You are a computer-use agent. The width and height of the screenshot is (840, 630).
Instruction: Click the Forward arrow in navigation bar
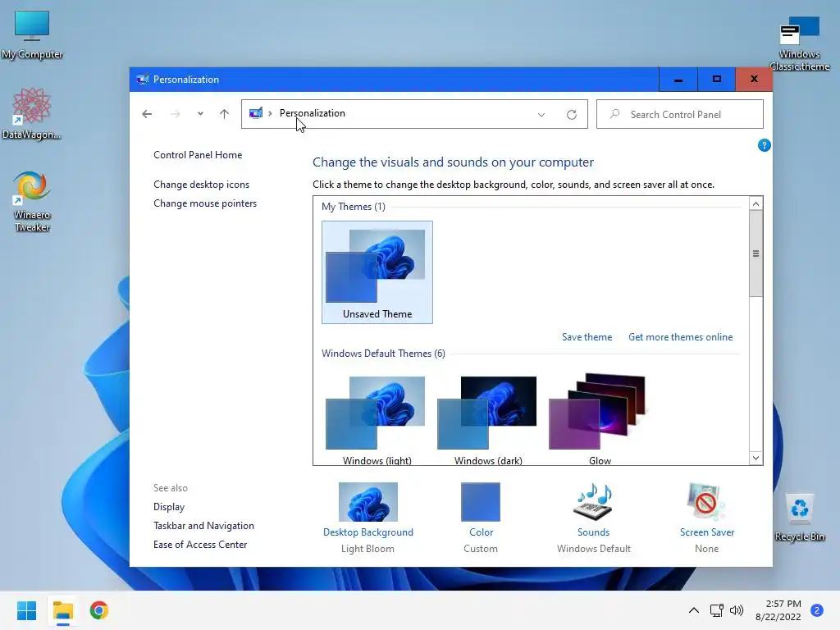click(176, 113)
